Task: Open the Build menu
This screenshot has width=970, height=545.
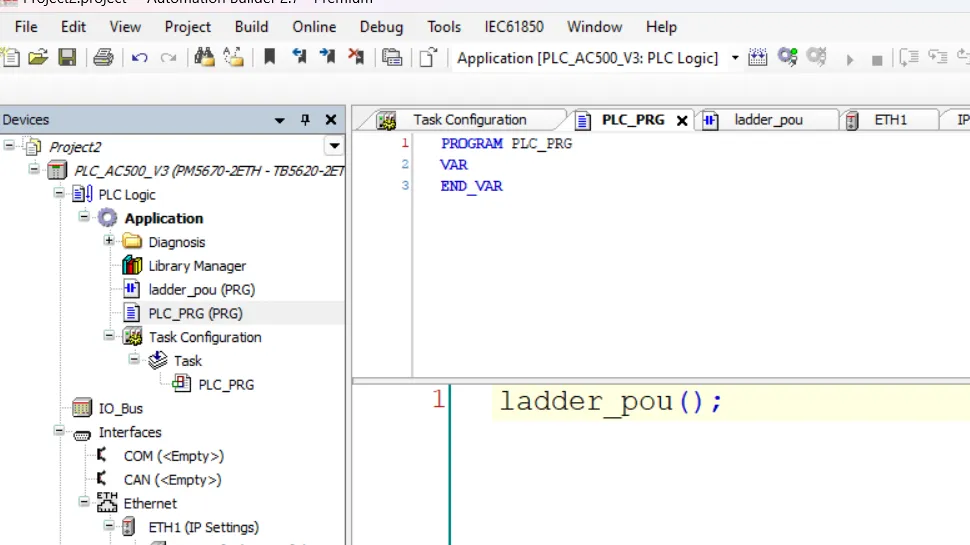Action: (x=251, y=27)
